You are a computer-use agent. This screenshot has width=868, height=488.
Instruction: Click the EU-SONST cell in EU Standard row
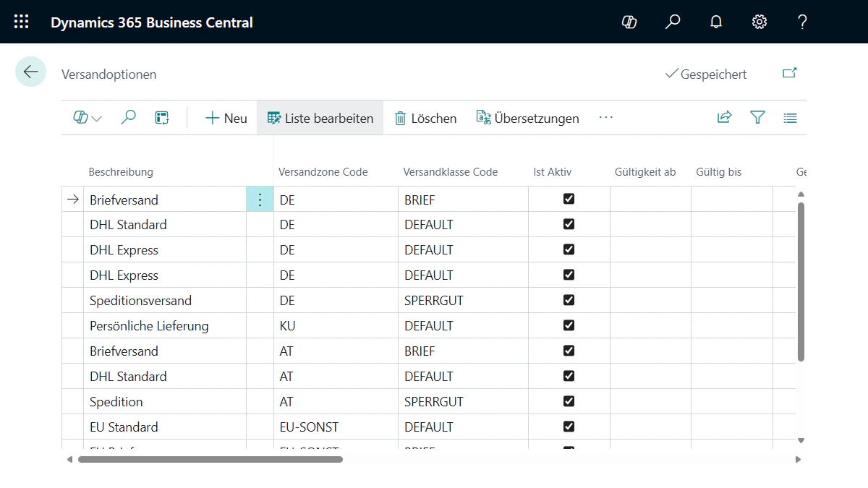click(x=336, y=427)
